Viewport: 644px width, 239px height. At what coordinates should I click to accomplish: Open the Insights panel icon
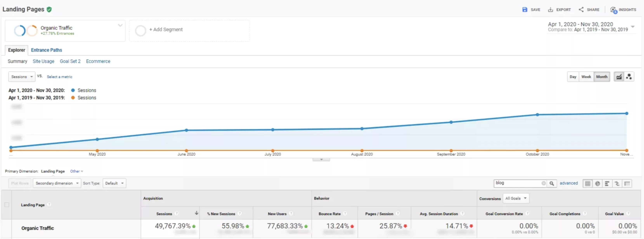pyautogui.click(x=614, y=10)
